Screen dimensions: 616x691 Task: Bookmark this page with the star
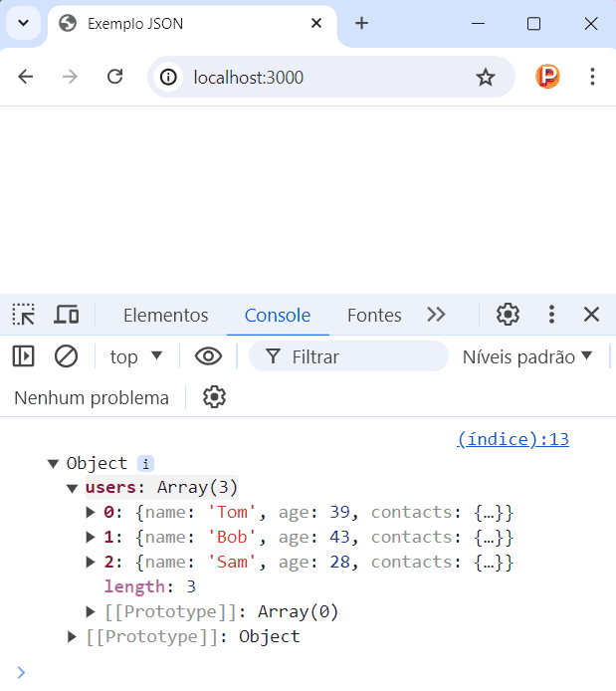(486, 77)
